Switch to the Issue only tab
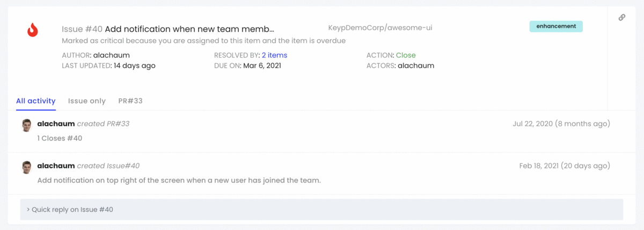Image resolution: width=644 pixels, height=230 pixels. point(87,101)
